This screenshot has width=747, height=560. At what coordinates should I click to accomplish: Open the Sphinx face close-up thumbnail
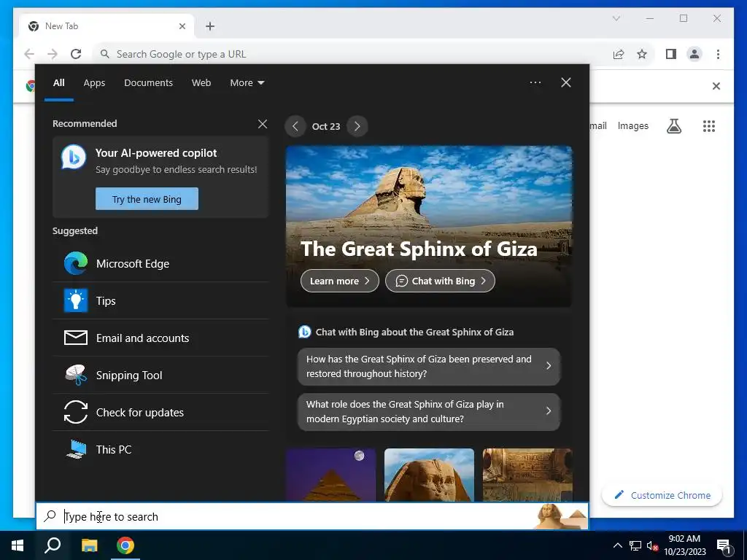pyautogui.click(x=429, y=474)
